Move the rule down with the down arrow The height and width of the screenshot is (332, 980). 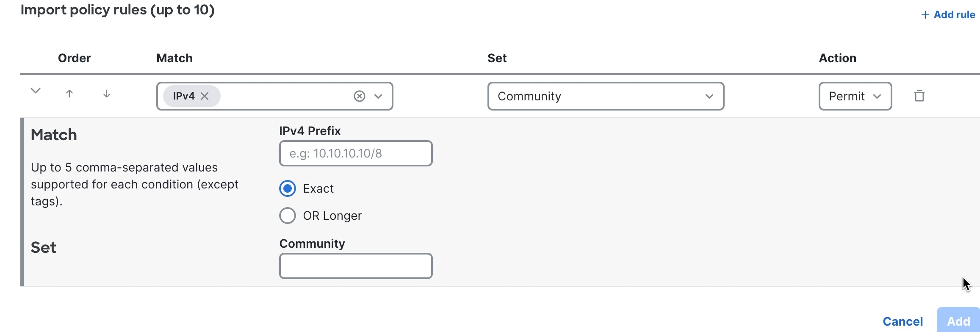[107, 94]
